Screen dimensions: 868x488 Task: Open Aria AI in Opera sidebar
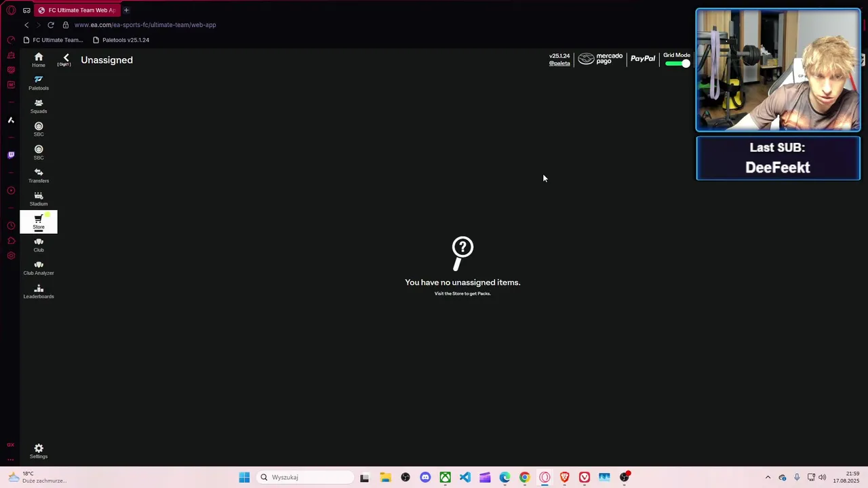(x=11, y=120)
